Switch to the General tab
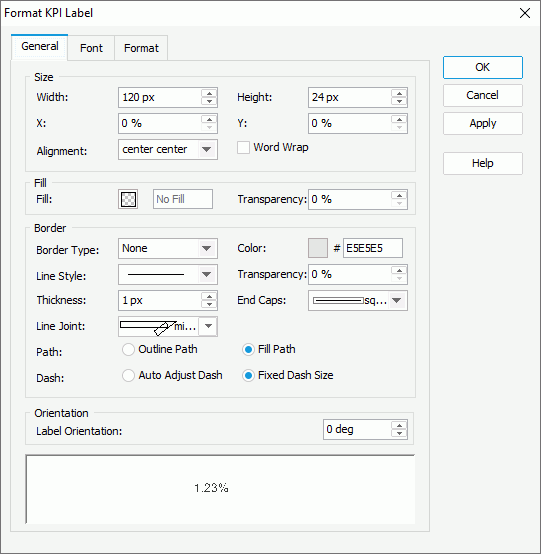The image size is (541, 554). coord(40,47)
